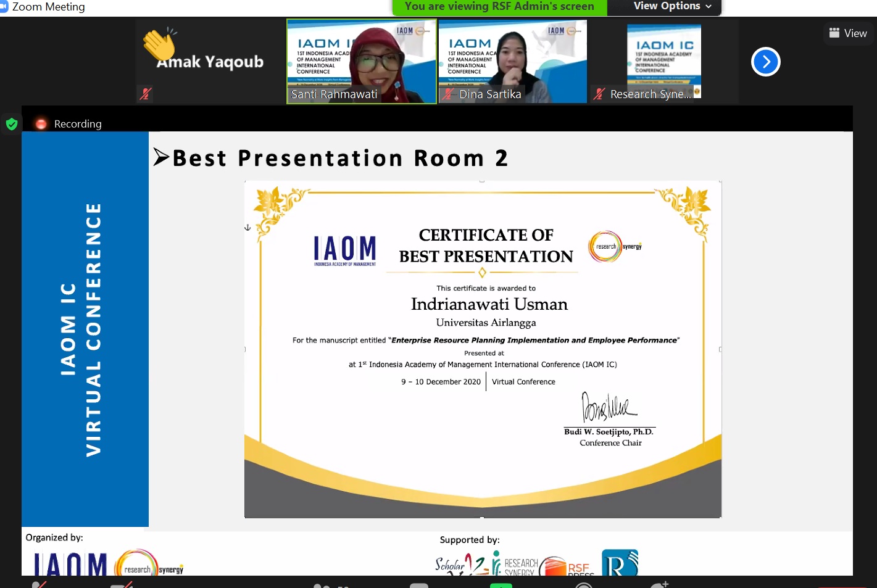Open the View Options dropdown
Viewport: 877px width, 588px height.
coord(672,6)
